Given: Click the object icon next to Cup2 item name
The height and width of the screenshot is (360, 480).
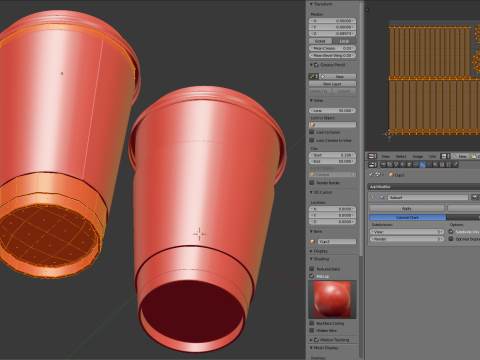Looking at the screenshot, I should (x=313, y=241).
